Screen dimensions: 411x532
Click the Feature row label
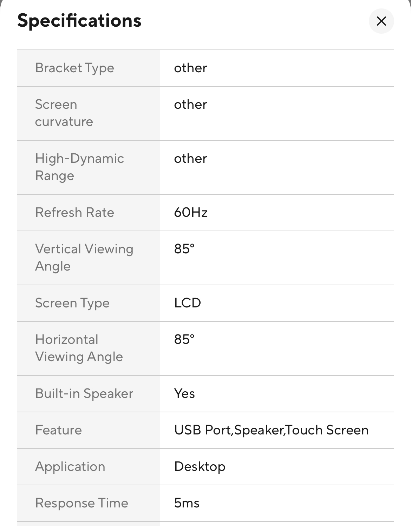58,430
